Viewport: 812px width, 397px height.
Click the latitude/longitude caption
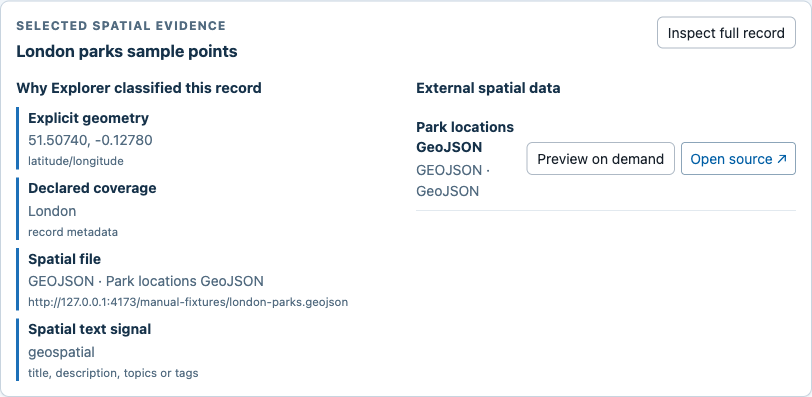76,161
